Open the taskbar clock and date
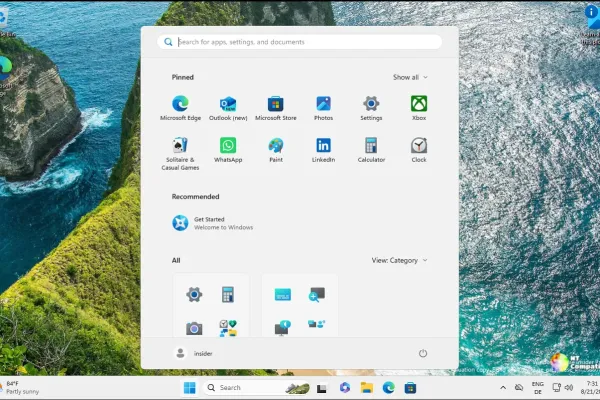 tap(590, 387)
